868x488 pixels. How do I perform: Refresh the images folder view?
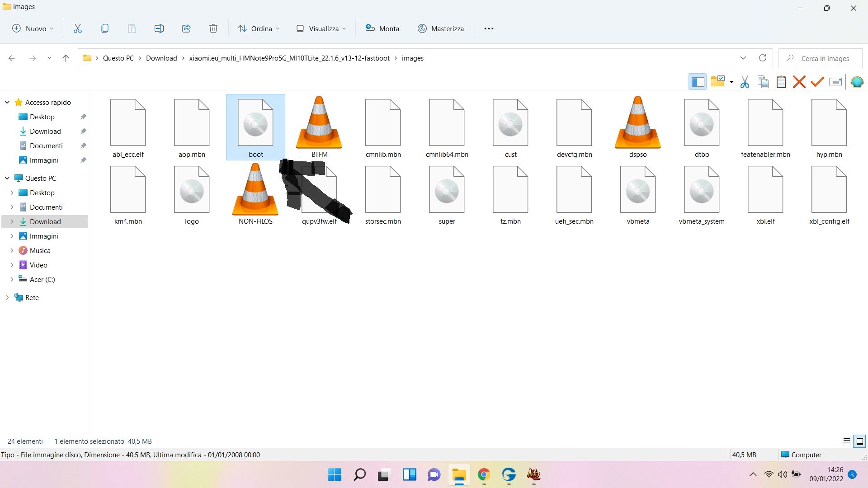(763, 58)
